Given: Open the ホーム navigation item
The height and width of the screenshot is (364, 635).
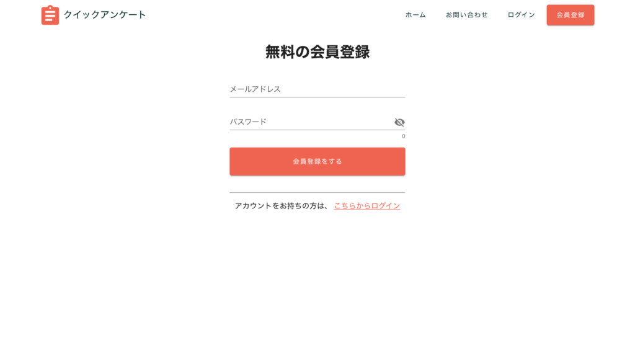Looking at the screenshot, I should tap(415, 15).
